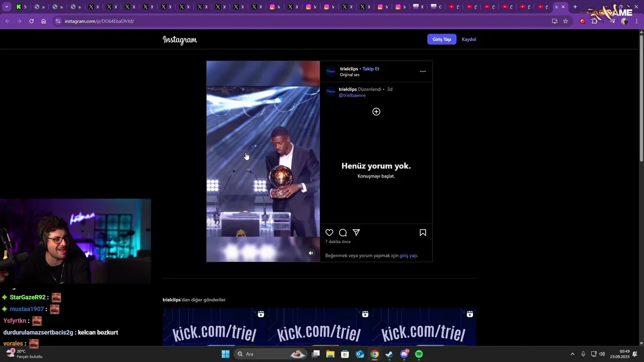Open Discord from the taskbar
This screenshot has height=362, width=644.
[x=404, y=354]
